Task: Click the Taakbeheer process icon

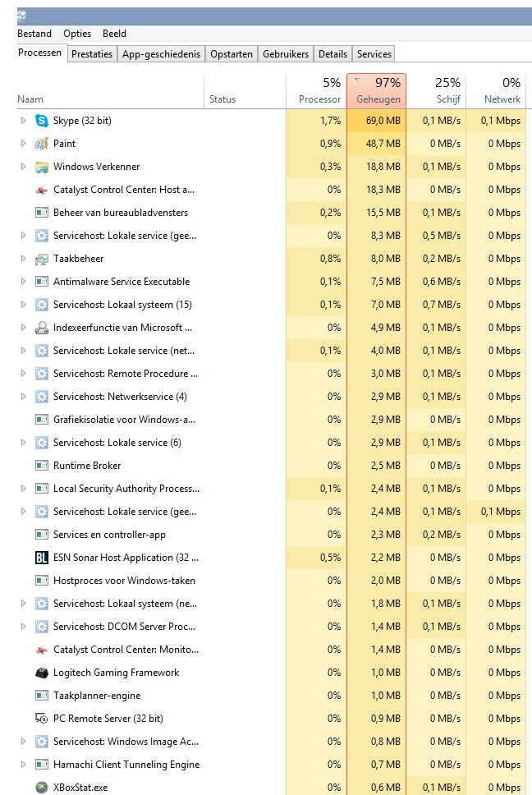Action: pyautogui.click(x=42, y=259)
